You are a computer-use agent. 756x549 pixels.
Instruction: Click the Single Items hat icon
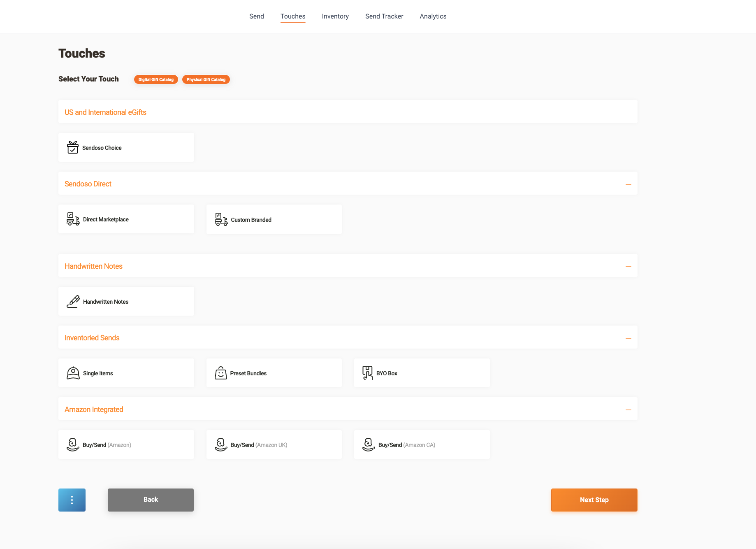pyautogui.click(x=73, y=373)
